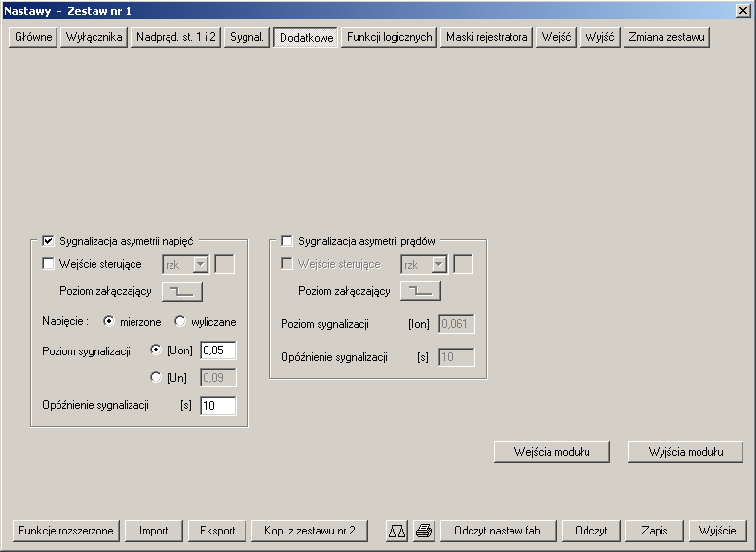Screen dimensions: 756x552
Task: Toggle current asymmetry trigger level icon button
Action: 421,291
